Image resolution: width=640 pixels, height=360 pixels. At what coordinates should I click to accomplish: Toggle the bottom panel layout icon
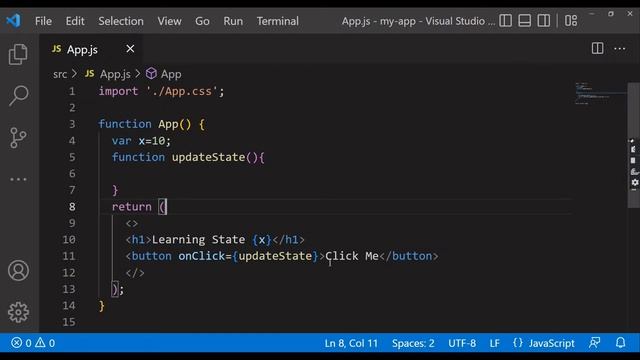[524, 20]
